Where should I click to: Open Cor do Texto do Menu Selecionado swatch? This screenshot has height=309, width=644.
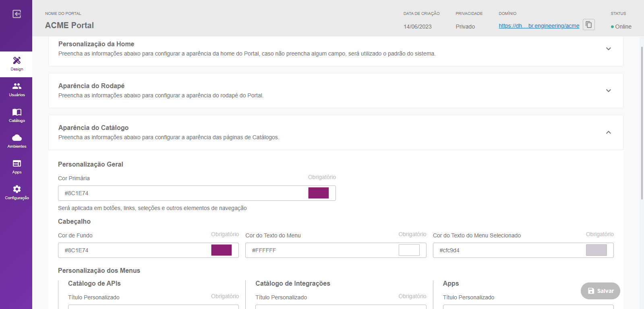pos(596,250)
